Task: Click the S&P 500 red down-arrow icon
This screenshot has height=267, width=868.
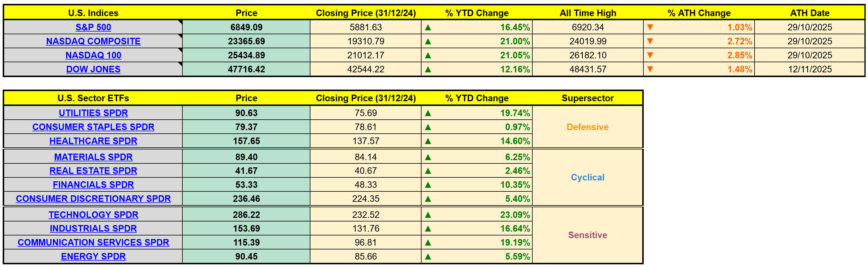Action: pyautogui.click(x=650, y=27)
